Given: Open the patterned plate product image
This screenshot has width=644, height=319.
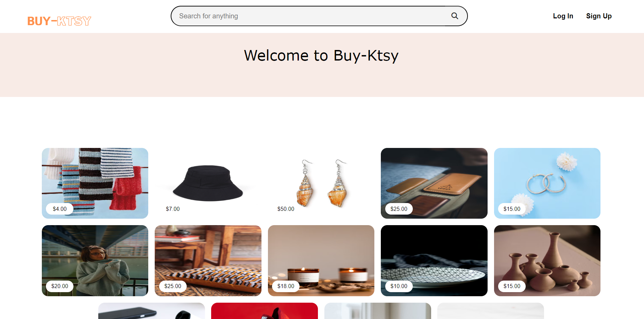Looking at the screenshot, I should coord(434,261).
